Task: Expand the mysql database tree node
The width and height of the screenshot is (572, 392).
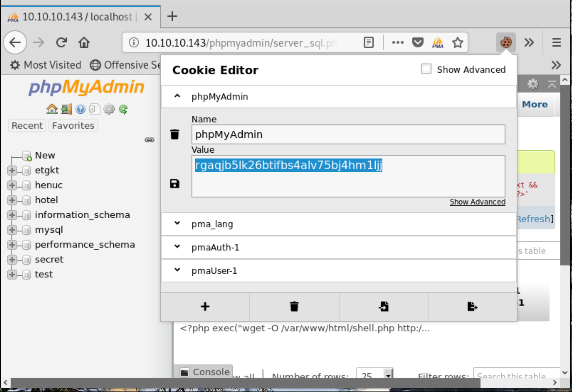Action: 12,230
